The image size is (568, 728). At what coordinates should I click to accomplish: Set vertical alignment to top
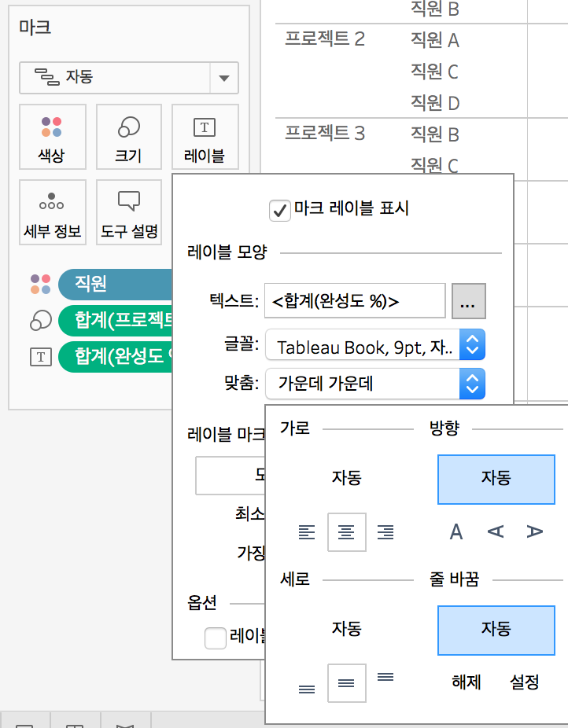coord(385,677)
